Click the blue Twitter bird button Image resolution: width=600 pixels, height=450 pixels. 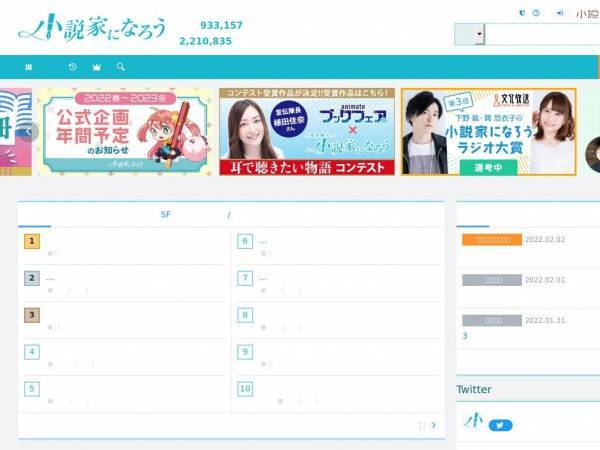click(x=501, y=425)
